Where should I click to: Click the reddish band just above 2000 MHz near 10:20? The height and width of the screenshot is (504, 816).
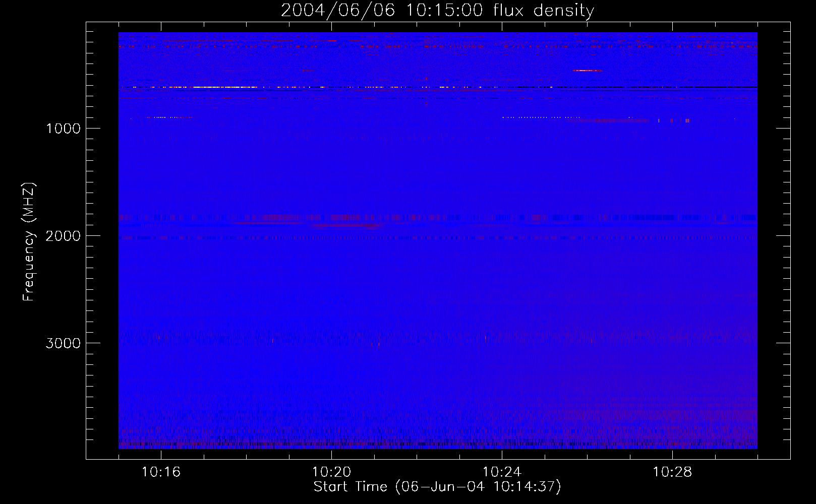[x=347, y=226]
